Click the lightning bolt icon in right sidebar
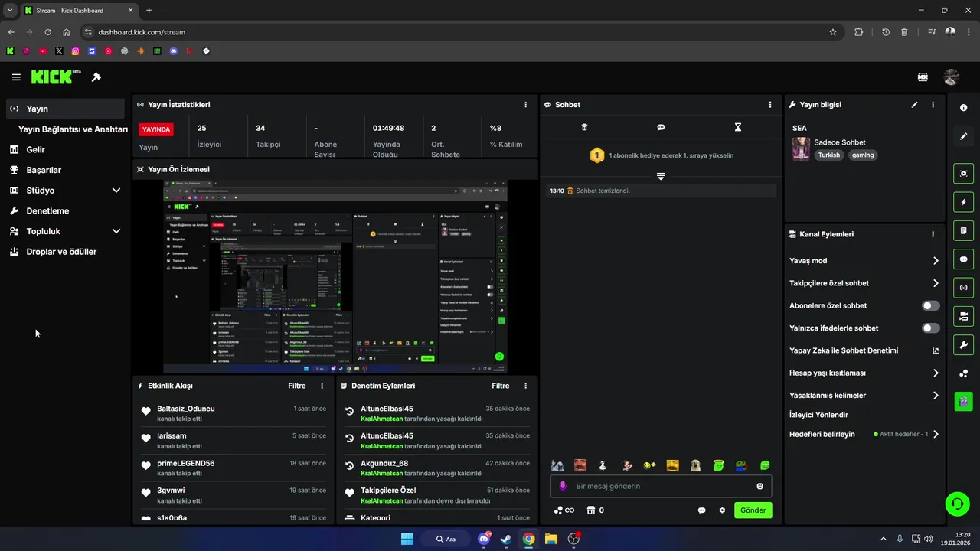This screenshot has height=551, width=980. click(x=964, y=202)
